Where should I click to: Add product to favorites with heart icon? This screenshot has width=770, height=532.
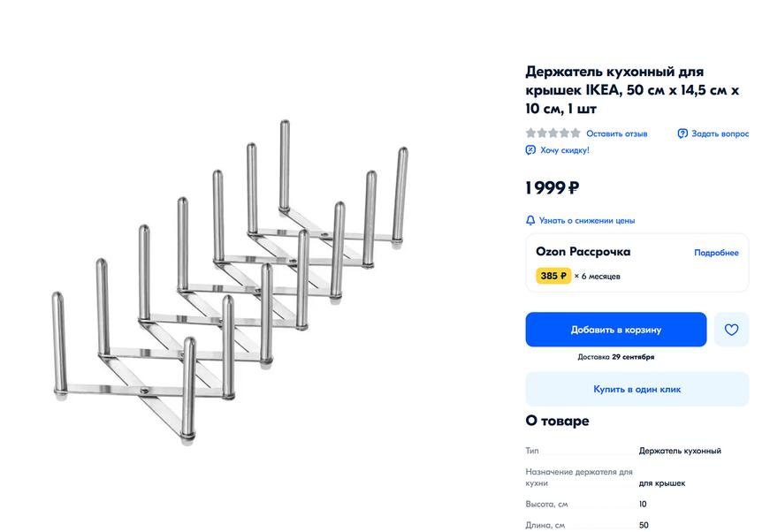731,330
